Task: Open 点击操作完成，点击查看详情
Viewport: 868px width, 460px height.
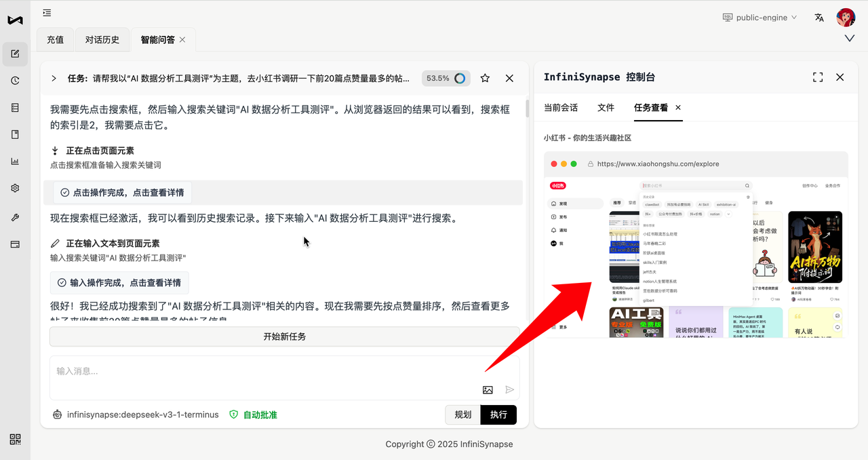Action: (x=123, y=193)
